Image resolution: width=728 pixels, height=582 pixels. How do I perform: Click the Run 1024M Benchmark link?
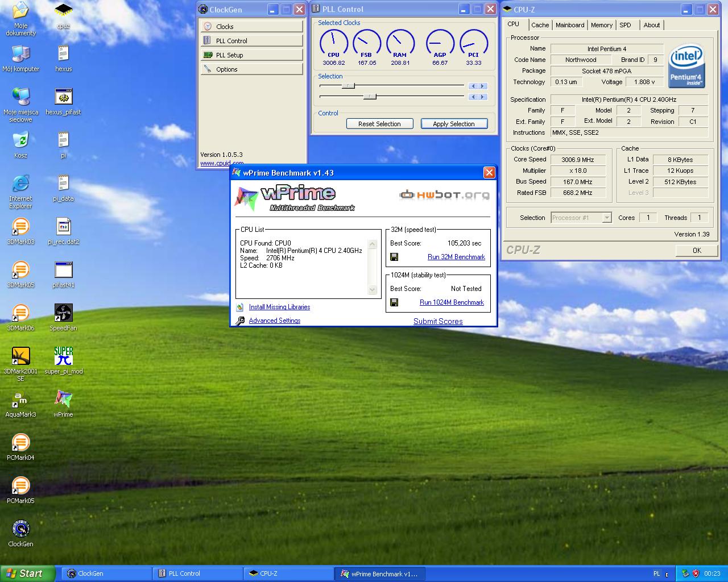click(x=452, y=302)
